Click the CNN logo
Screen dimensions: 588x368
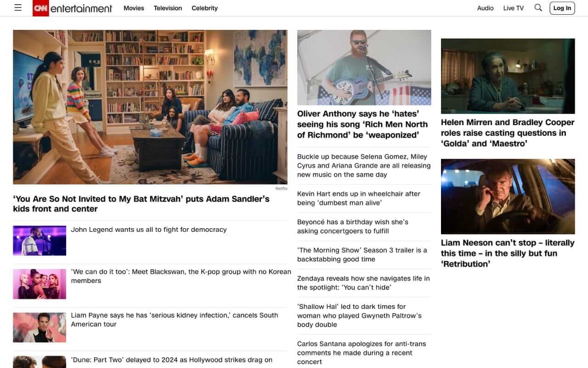point(41,8)
